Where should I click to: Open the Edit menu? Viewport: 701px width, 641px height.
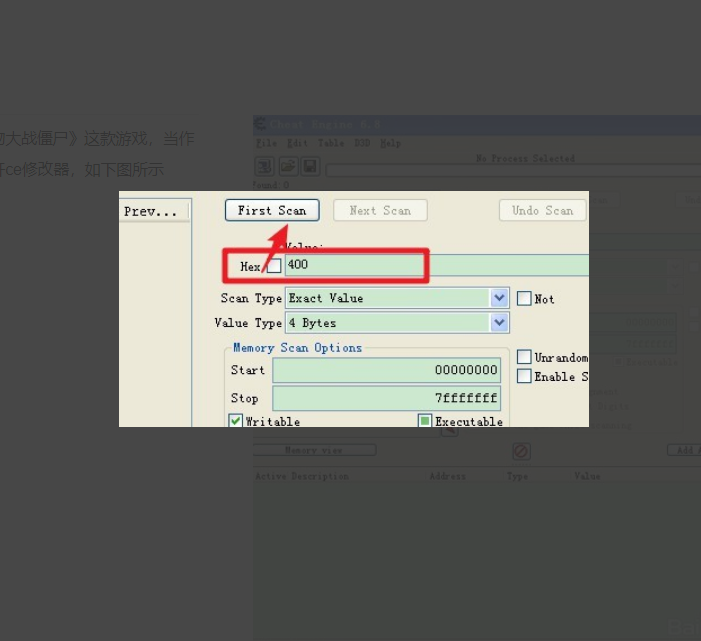click(x=298, y=143)
